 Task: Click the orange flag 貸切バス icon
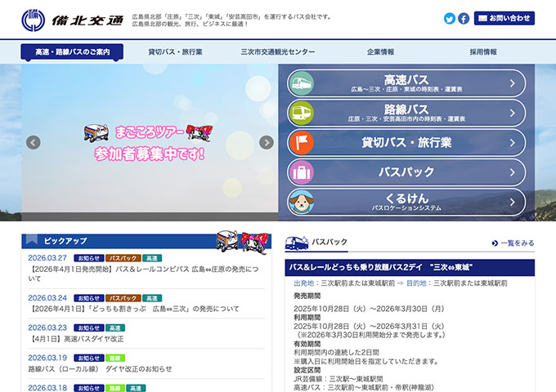302,143
